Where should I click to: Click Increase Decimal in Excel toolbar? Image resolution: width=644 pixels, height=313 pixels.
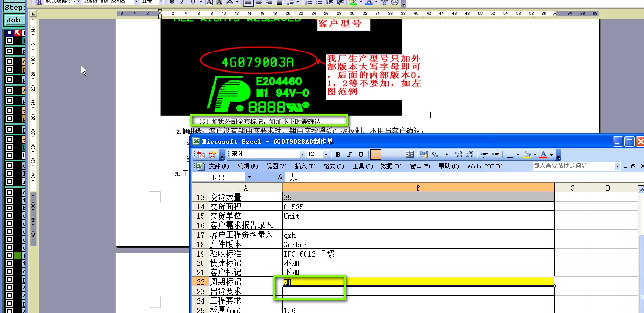[458, 155]
